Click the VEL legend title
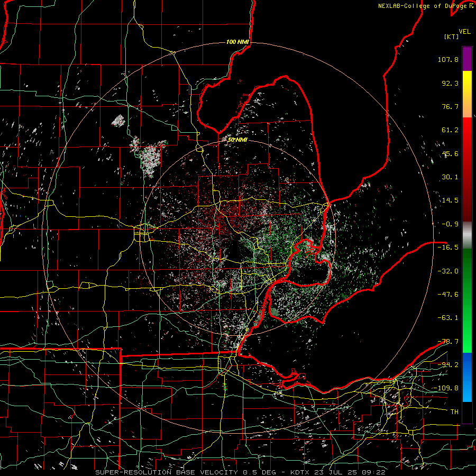476x476 pixels. 464,32
